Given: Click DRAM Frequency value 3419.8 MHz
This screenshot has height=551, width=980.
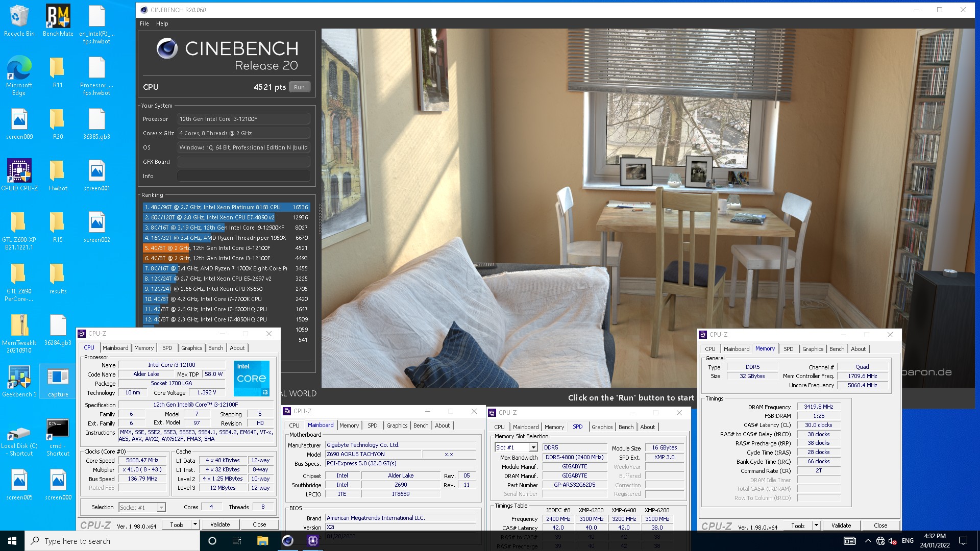Looking at the screenshot, I should point(818,407).
